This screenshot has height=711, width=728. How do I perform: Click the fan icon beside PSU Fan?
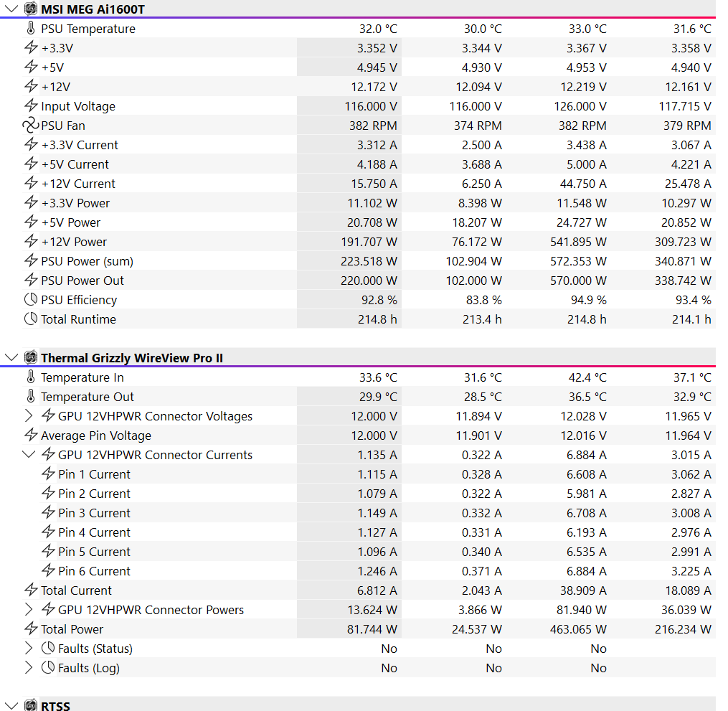(x=31, y=126)
